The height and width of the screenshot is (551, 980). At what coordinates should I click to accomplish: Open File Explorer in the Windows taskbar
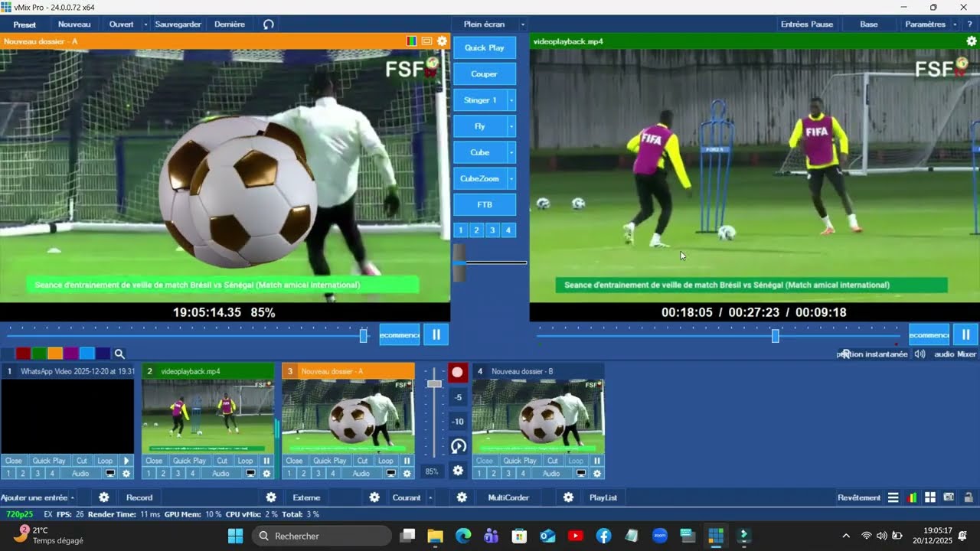pyautogui.click(x=435, y=536)
